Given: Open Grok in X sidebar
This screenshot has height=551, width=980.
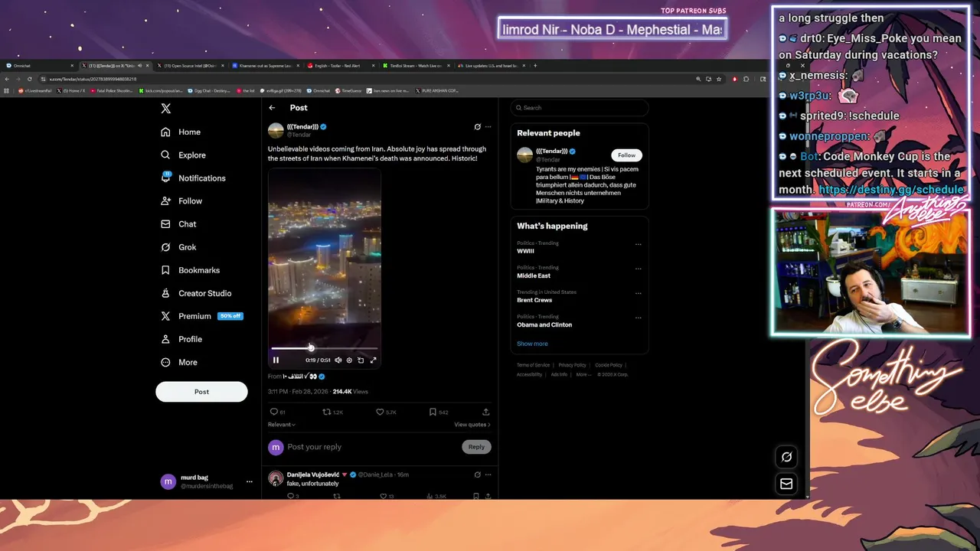Looking at the screenshot, I should point(179,246).
